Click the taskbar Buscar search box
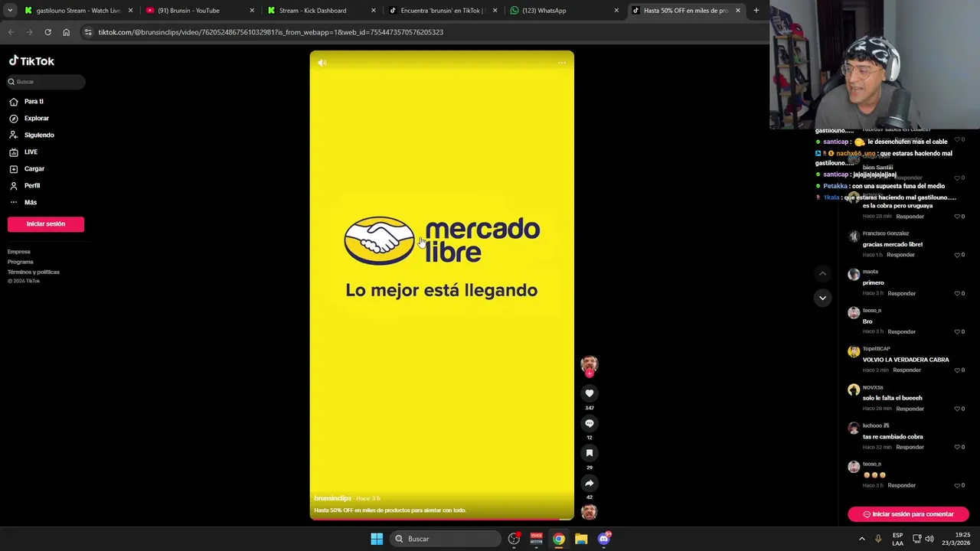 click(x=446, y=539)
